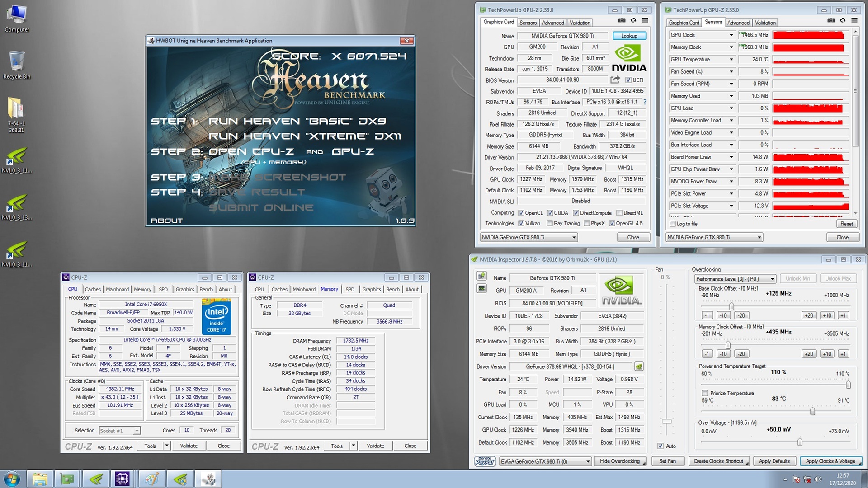Toggle the PhysX checkbox in GPU-Z
This screenshot has width=868, height=488.
click(587, 223)
